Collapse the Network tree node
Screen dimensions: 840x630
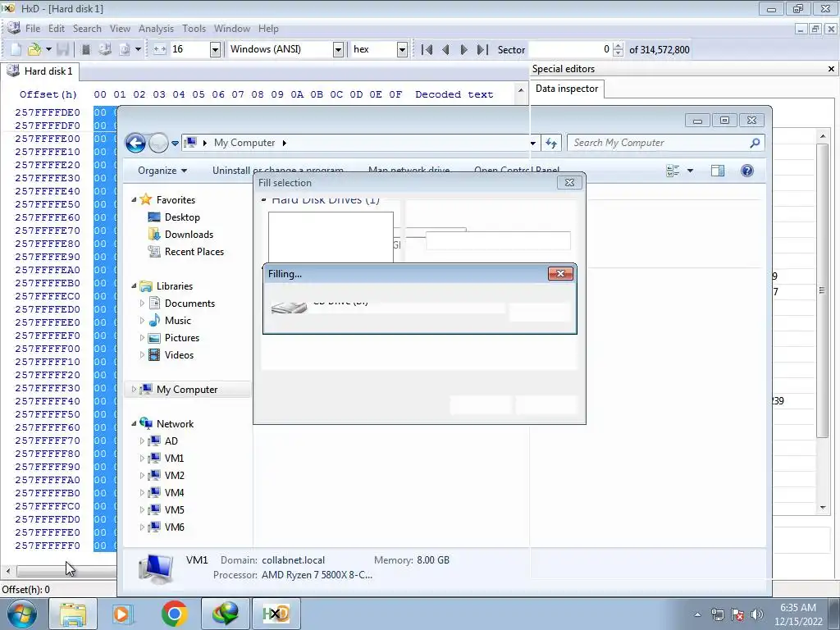click(x=134, y=424)
